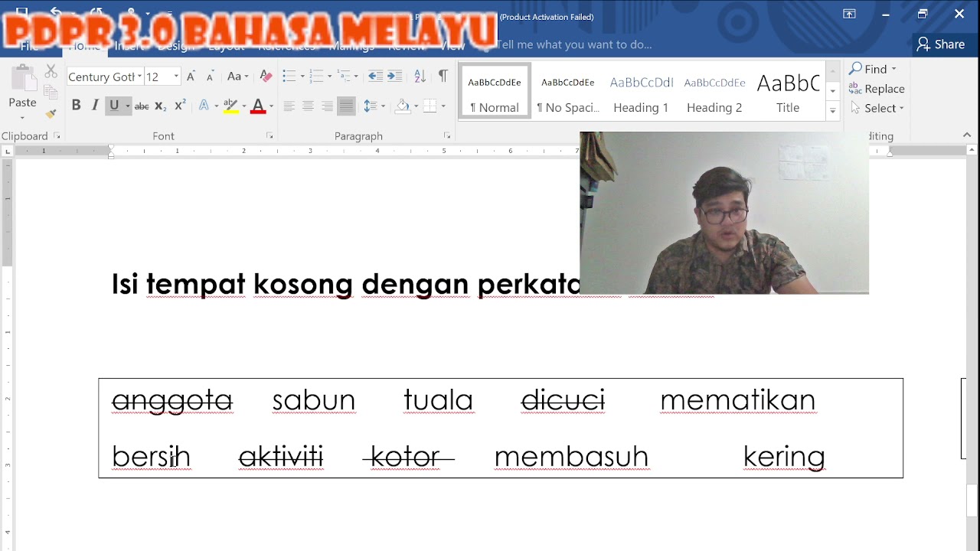This screenshot has height=551, width=980.
Task: Toggle Underline formatting
Action: pos(114,106)
